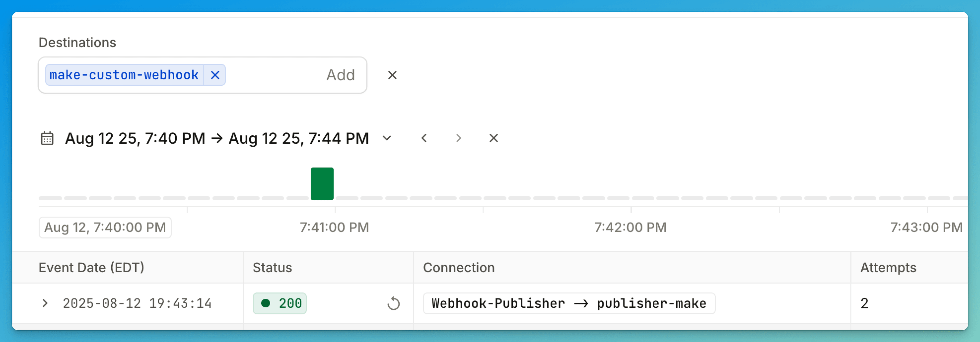Click the Aug 12, 7:40:00 PM timeline label
Image resolution: width=980 pixels, height=342 pixels.
105,227
